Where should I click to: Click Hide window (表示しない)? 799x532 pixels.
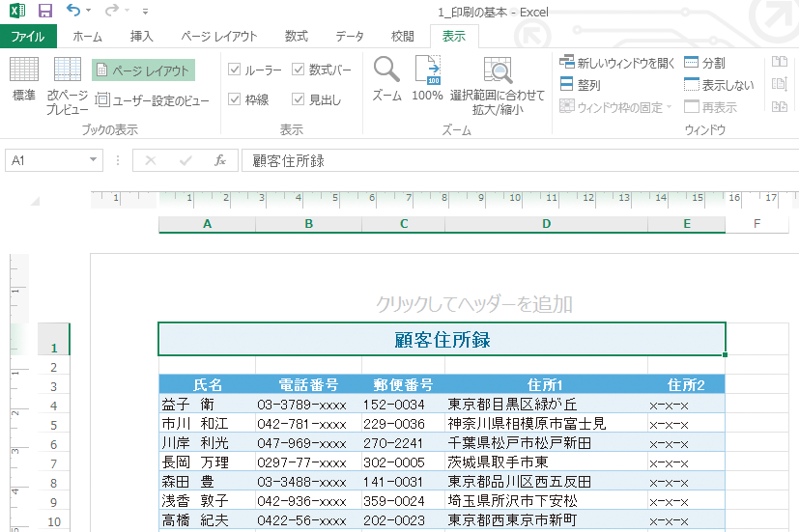point(719,85)
